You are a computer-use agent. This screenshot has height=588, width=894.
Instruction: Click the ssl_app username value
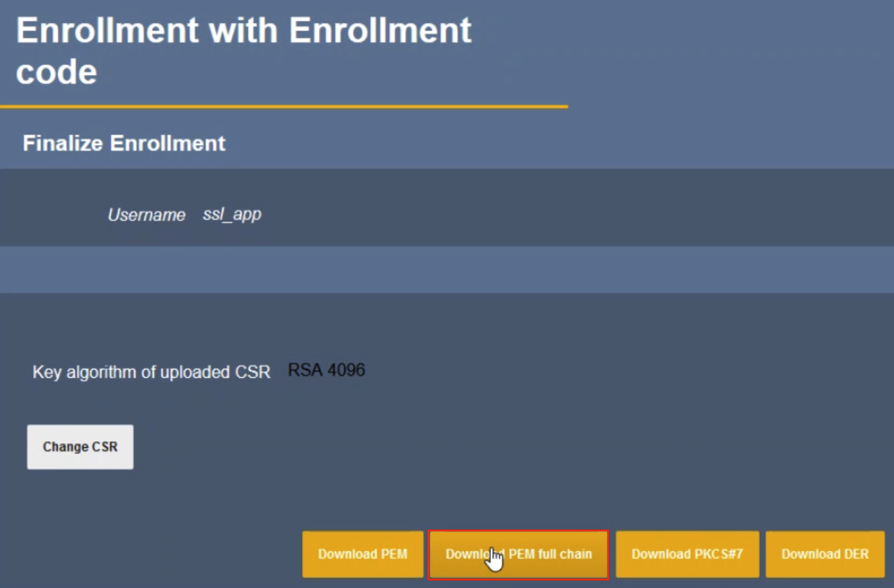point(232,214)
